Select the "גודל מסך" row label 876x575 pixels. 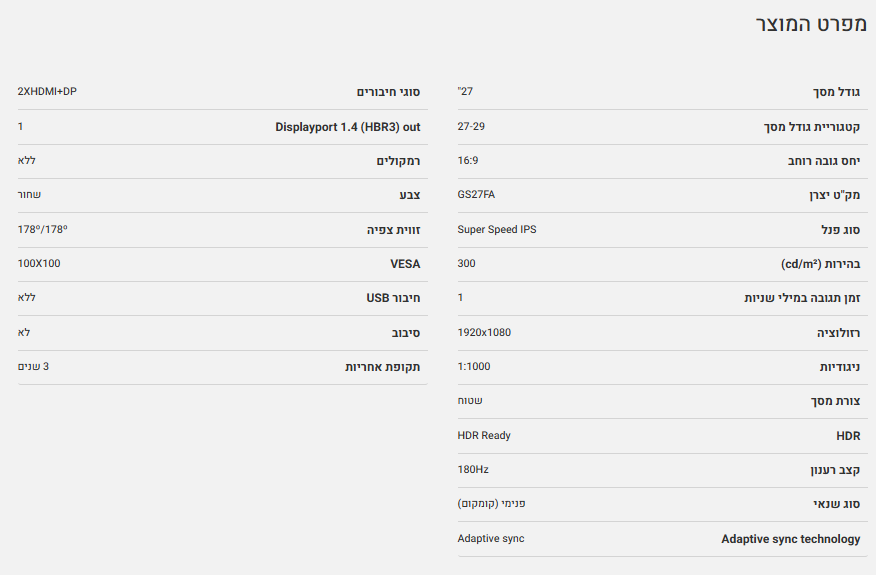tap(836, 92)
